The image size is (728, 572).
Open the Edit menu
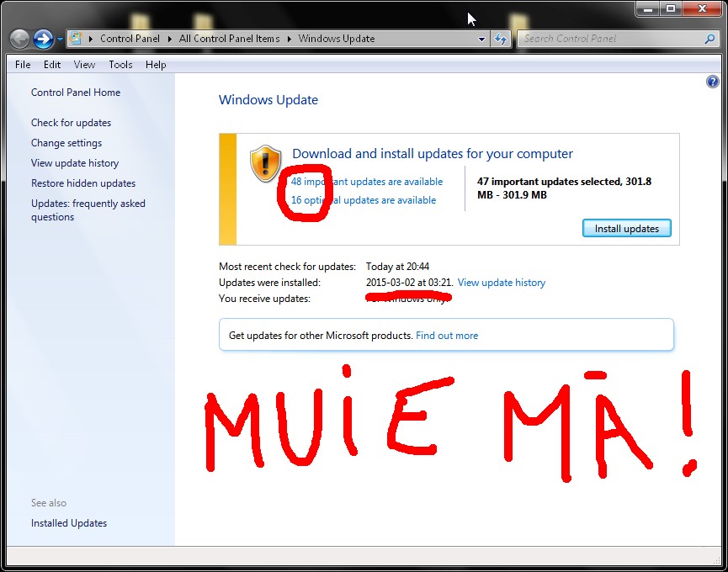[x=52, y=65]
